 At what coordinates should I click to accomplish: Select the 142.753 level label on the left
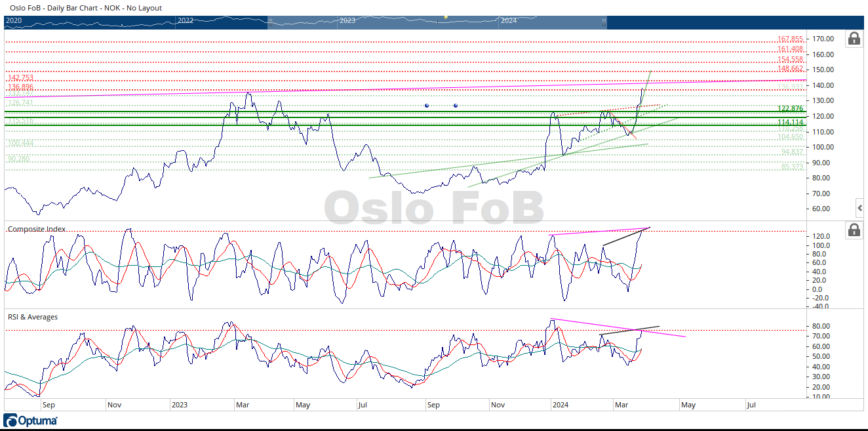20,78
